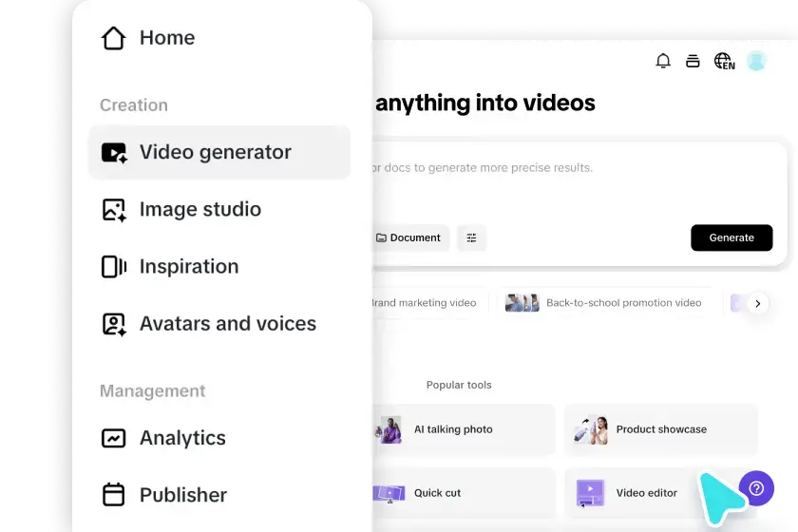Open the user profile avatar

[756, 61]
